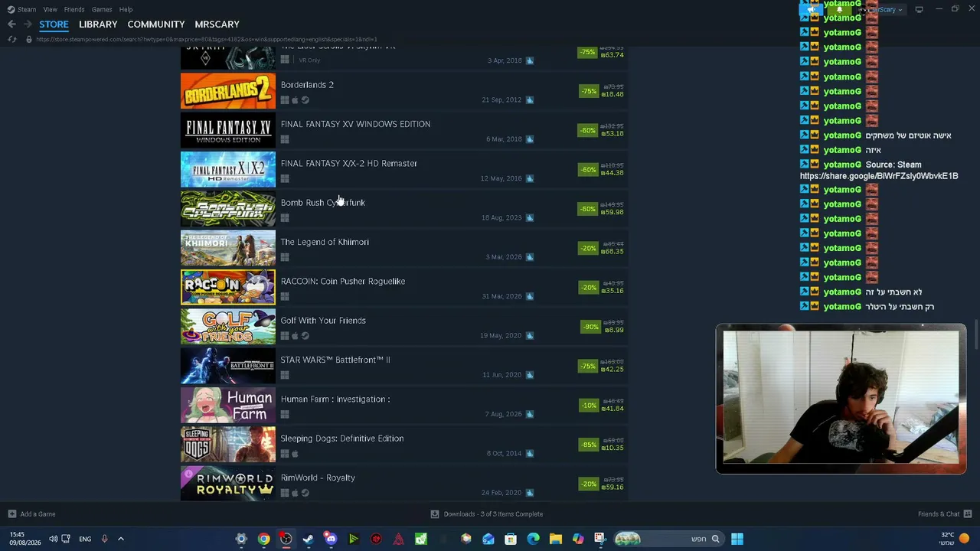Click the Windows icon under Bomb Rush Cyberfunk
This screenshot has width=980, height=551.
[x=285, y=218]
